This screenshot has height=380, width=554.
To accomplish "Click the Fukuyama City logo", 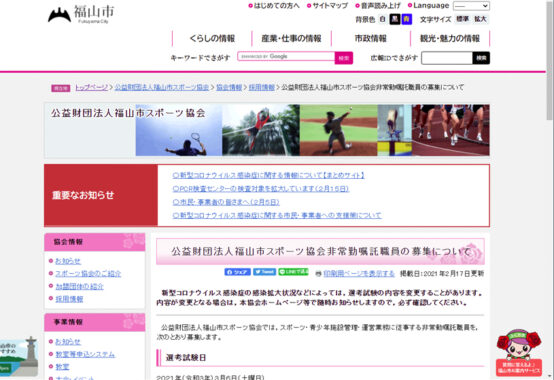I will point(81,14).
